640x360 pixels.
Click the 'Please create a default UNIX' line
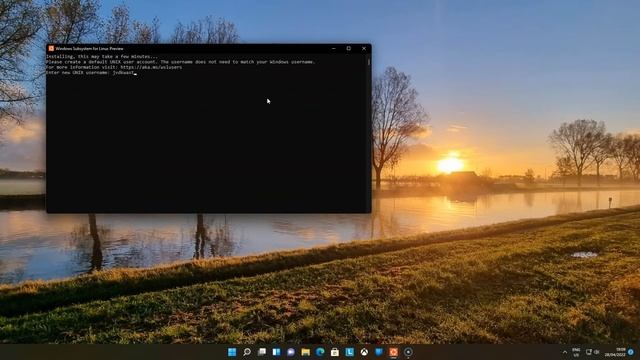180,62
